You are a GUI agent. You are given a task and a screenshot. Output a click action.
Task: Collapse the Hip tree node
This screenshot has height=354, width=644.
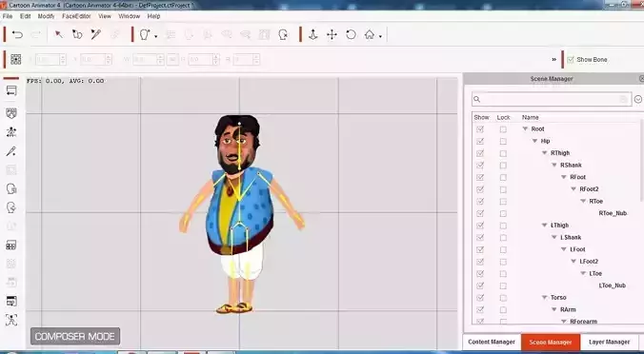pyautogui.click(x=534, y=141)
